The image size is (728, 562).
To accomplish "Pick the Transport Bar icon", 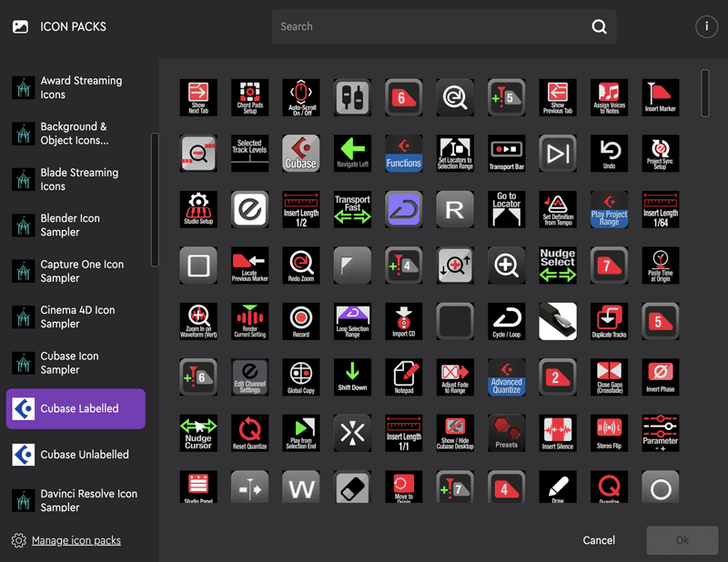I will 507,153.
